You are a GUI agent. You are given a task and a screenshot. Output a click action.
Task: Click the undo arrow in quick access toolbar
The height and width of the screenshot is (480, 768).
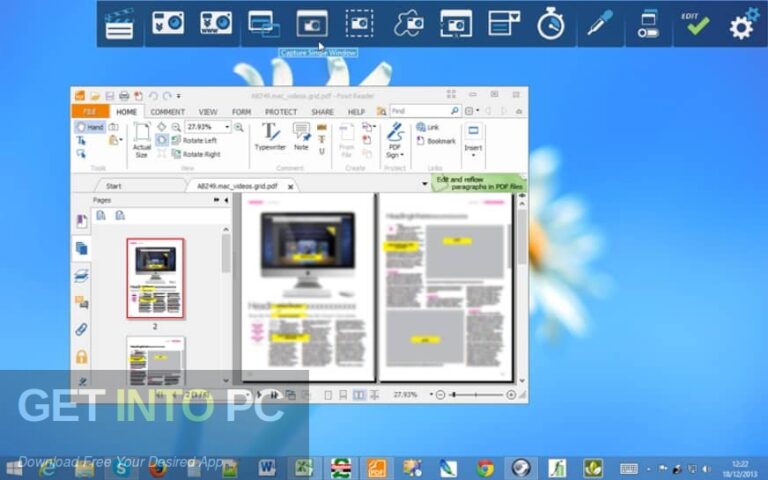pyautogui.click(x=153, y=96)
